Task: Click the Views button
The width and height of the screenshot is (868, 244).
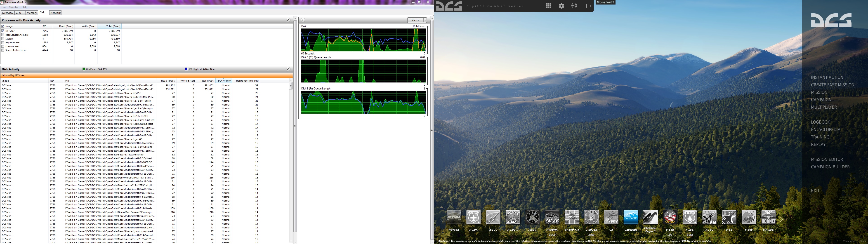Action: (x=415, y=20)
